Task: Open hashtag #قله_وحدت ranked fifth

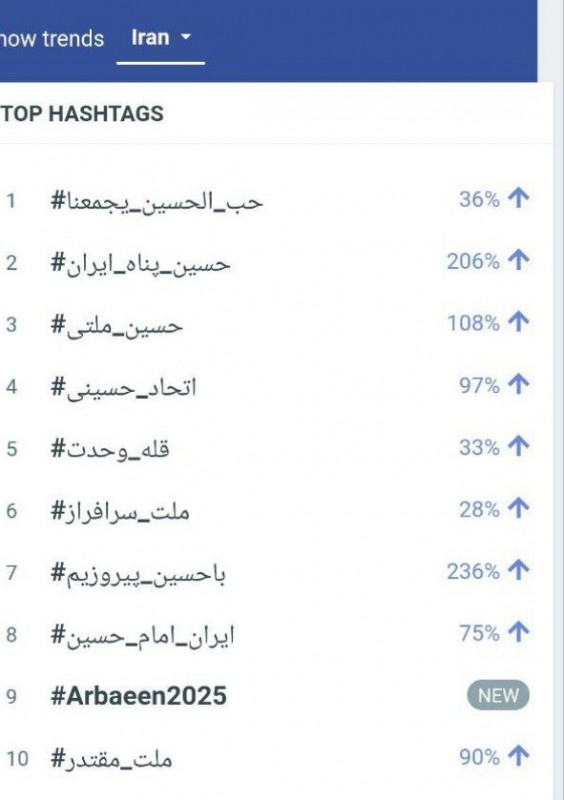Action: tap(110, 449)
